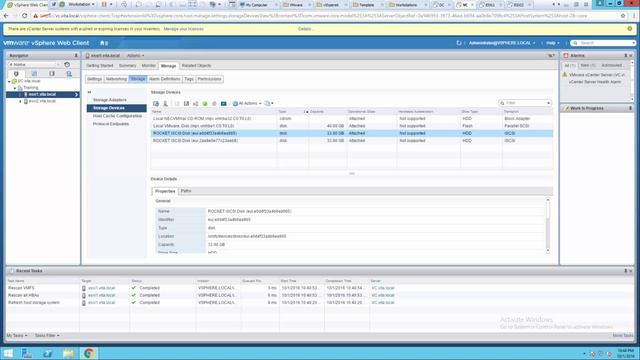Open the host Actions dropdown
Screen dimensions: 640x360
point(135,56)
